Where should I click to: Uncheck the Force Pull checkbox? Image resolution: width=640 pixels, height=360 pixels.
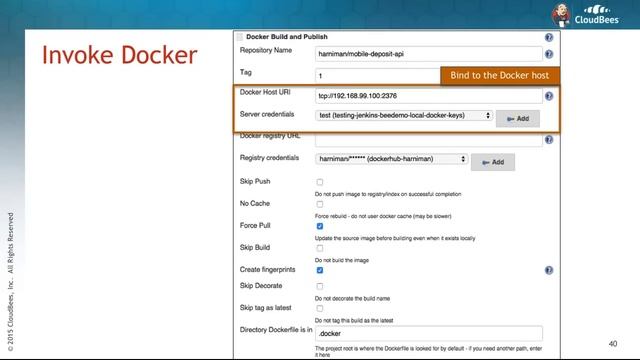click(320, 226)
